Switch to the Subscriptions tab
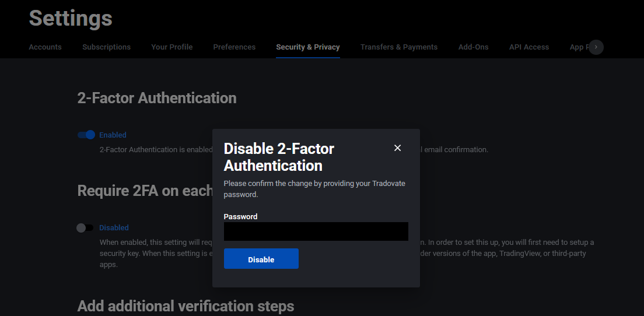 (x=106, y=47)
